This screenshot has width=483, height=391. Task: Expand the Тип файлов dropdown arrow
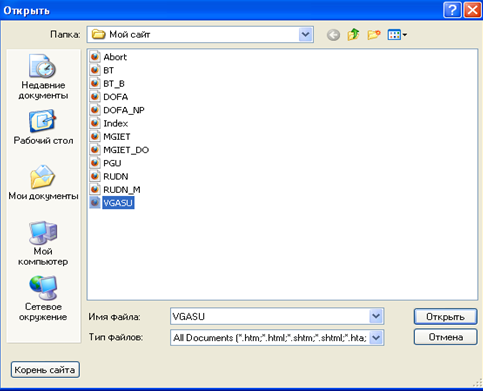(x=376, y=338)
